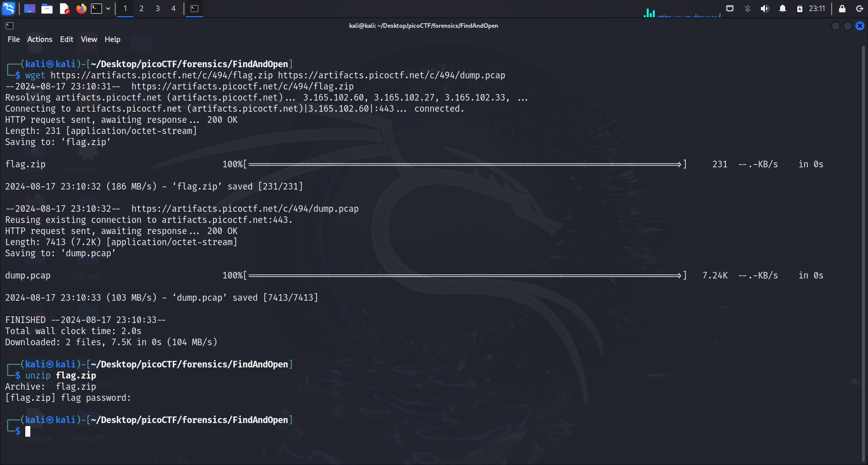Click the wired network connection icon
The width and height of the screenshot is (868, 465).
pyautogui.click(x=730, y=9)
